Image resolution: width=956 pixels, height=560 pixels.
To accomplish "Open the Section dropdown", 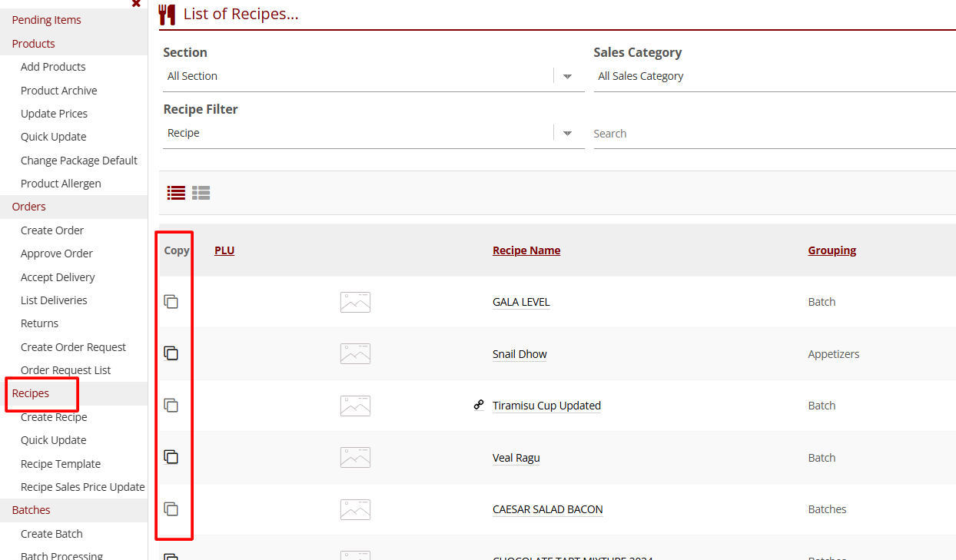I will [x=568, y=76].
